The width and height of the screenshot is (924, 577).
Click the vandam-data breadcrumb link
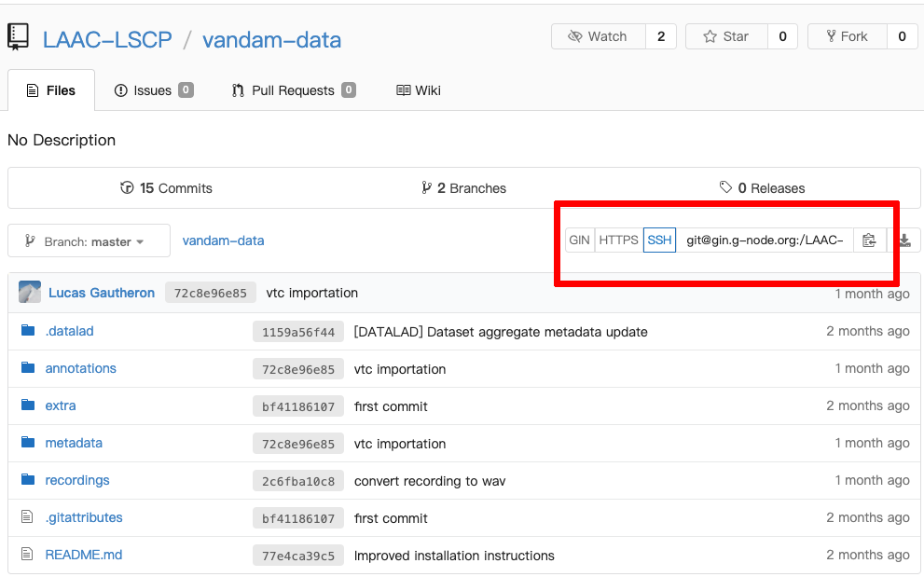(x=224, y=240)
